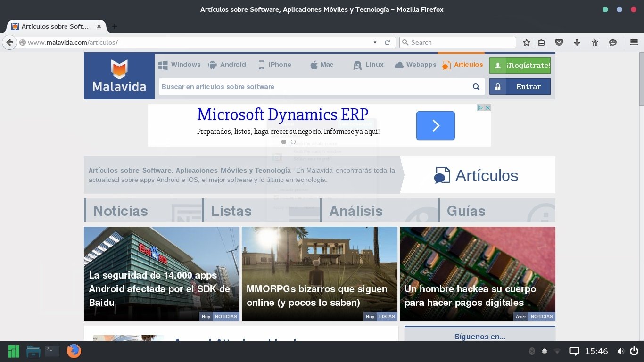Click the Entrar login button
Screen dimensions: 644x362
click(520, 87)
